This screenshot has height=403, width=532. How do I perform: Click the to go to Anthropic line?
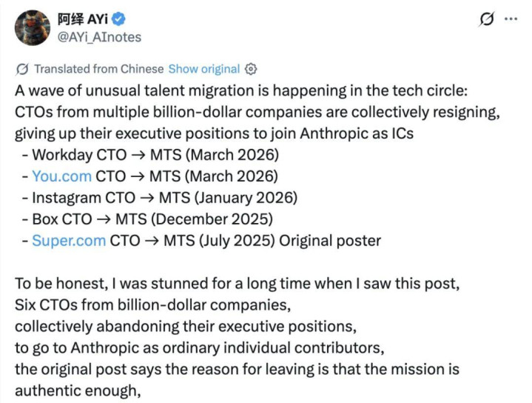tap(200, 347)
